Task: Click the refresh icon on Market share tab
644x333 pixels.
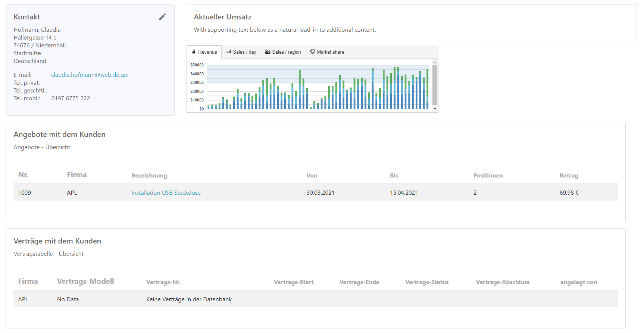Action: pos(312,51)
